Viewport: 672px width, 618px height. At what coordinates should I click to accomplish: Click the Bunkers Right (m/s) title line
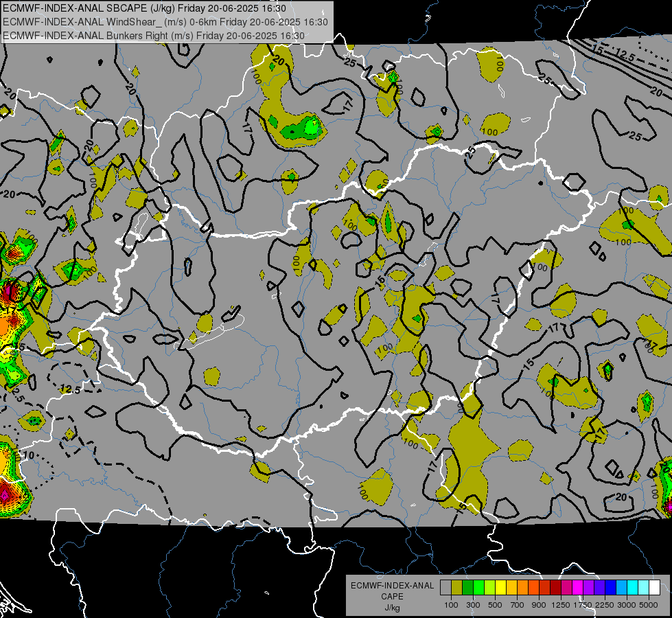[x=154, y=36]
